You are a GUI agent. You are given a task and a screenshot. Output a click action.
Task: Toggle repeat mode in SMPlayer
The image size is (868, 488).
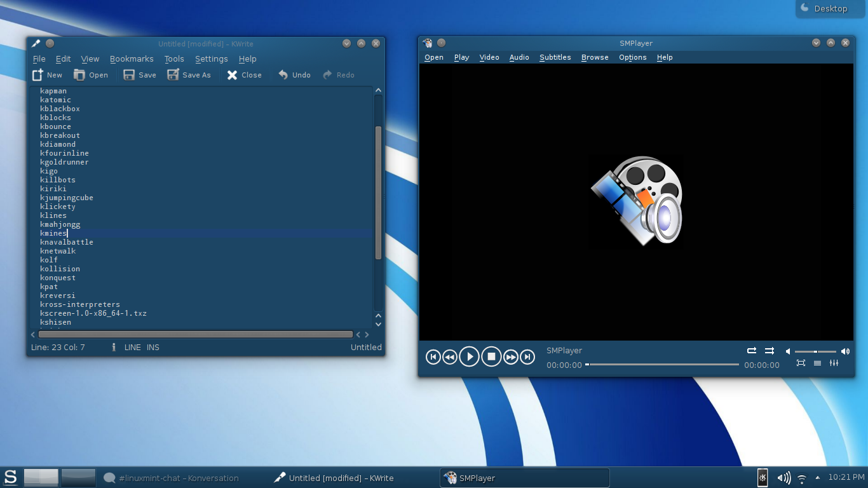click(x=752, y=351)
